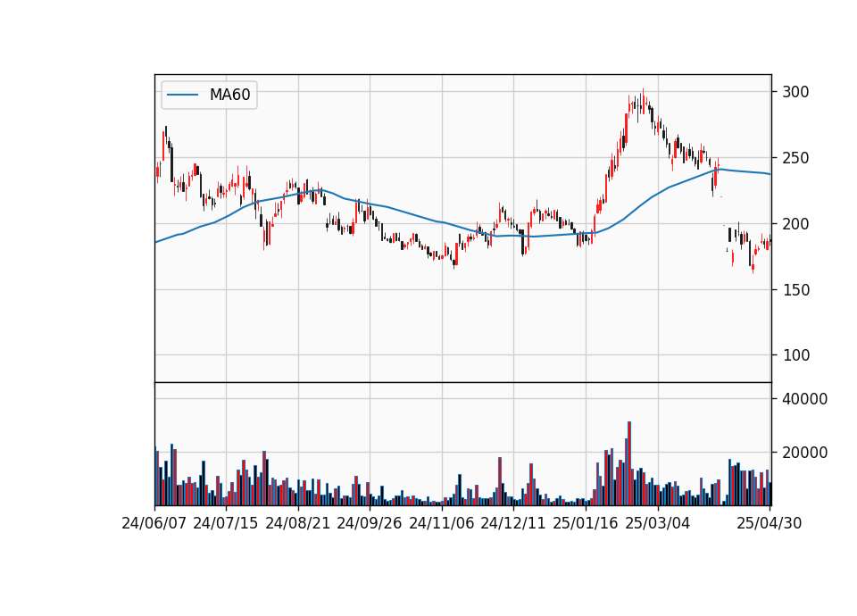
Task: Click the 24/07/15 date label
Action: tap(225, 523)
